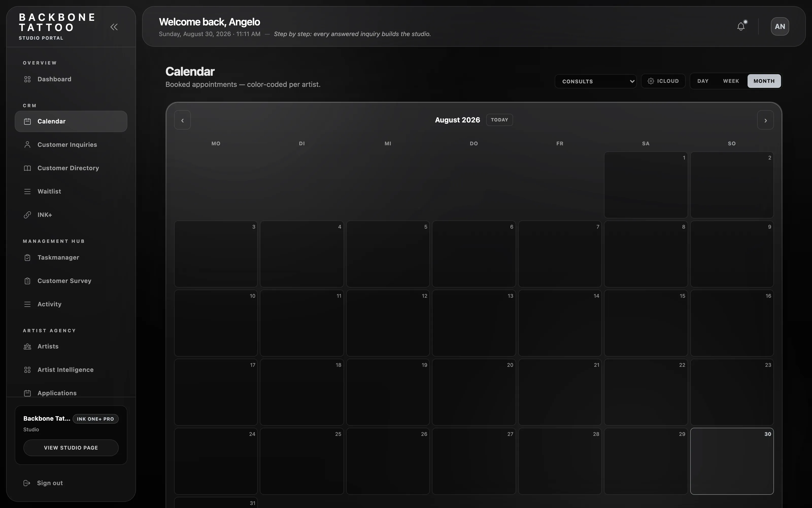The width and height of the screenshot is (812, 508).
Task: Select the MONTH view tab
Action: [x=764, y=81]
